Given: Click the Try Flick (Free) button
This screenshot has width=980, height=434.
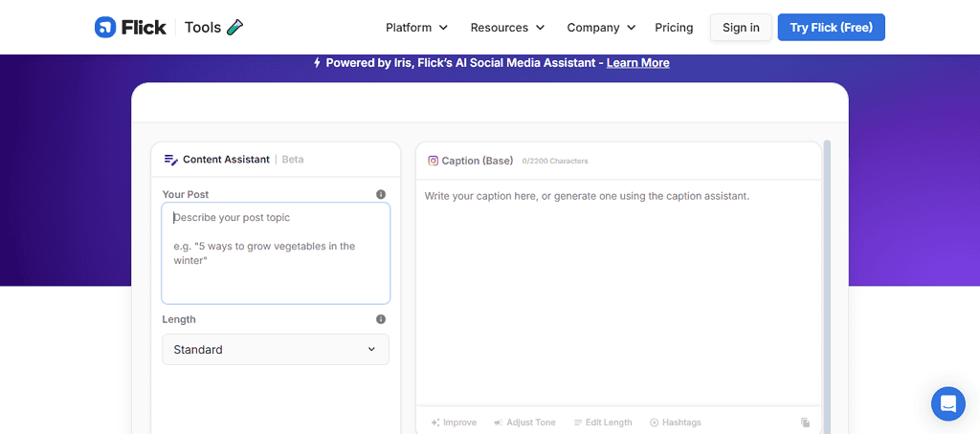Looking at the screenshot, I should [x=831, y=28].
